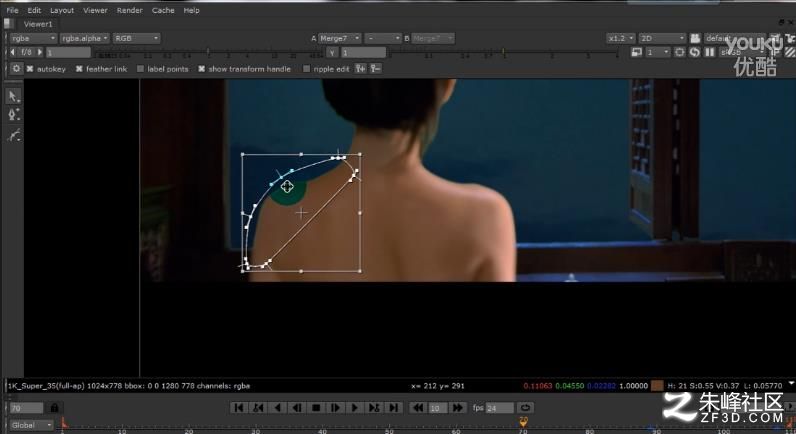Go to previous keyframe
This screenshot has width=796, height=434.
pos(258,408)
